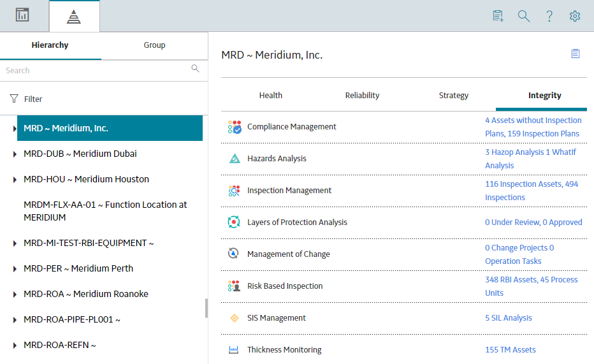Click the Risk Based Inspection icon

coord(234,286)
